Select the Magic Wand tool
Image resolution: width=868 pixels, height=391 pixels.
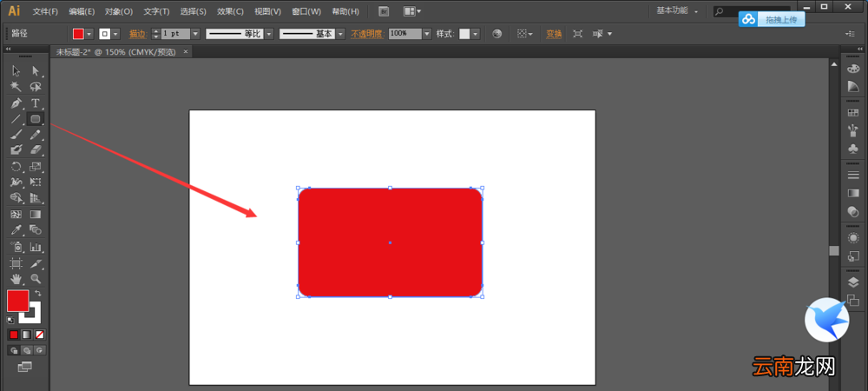point(16,87)
